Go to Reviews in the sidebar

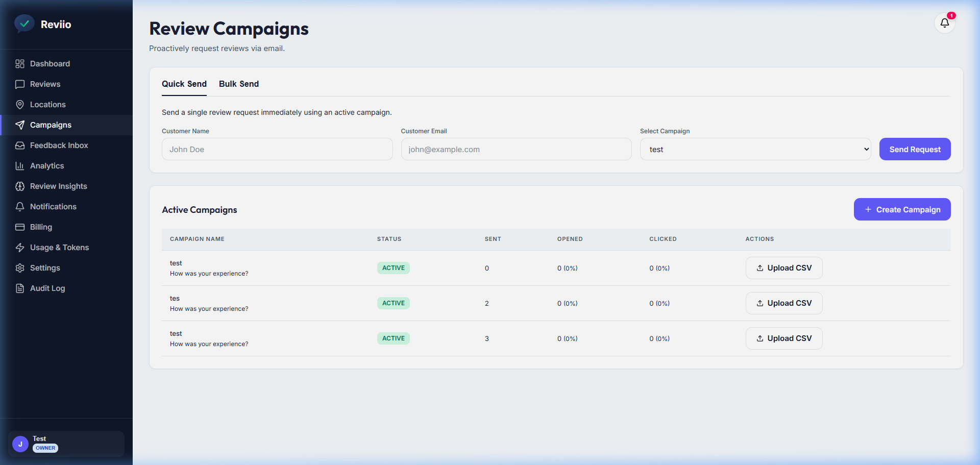coord(66,84)
